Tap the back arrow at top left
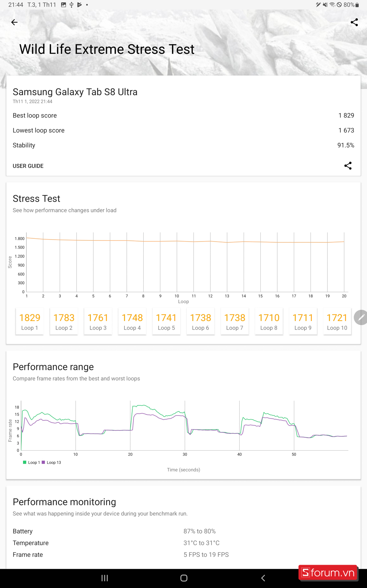The image size is (367, 588). pos(14,22)
